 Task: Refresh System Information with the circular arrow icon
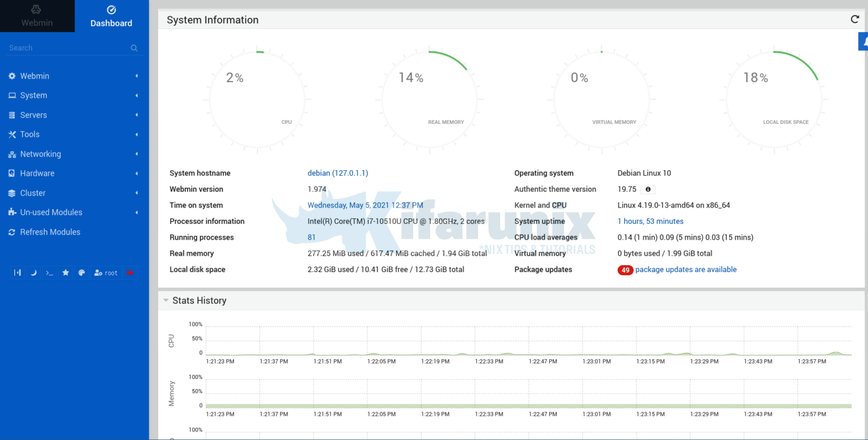(x=855, y=19)
